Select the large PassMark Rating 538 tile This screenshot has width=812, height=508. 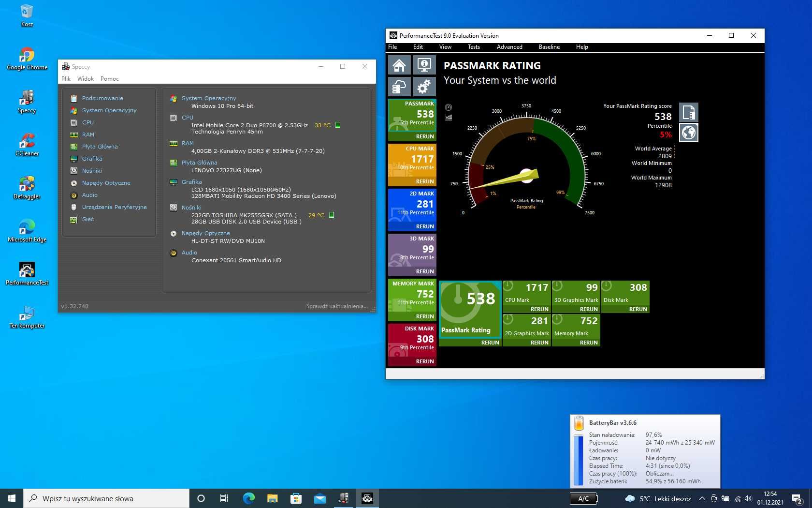pyautogui.click(x=470, y=310)
